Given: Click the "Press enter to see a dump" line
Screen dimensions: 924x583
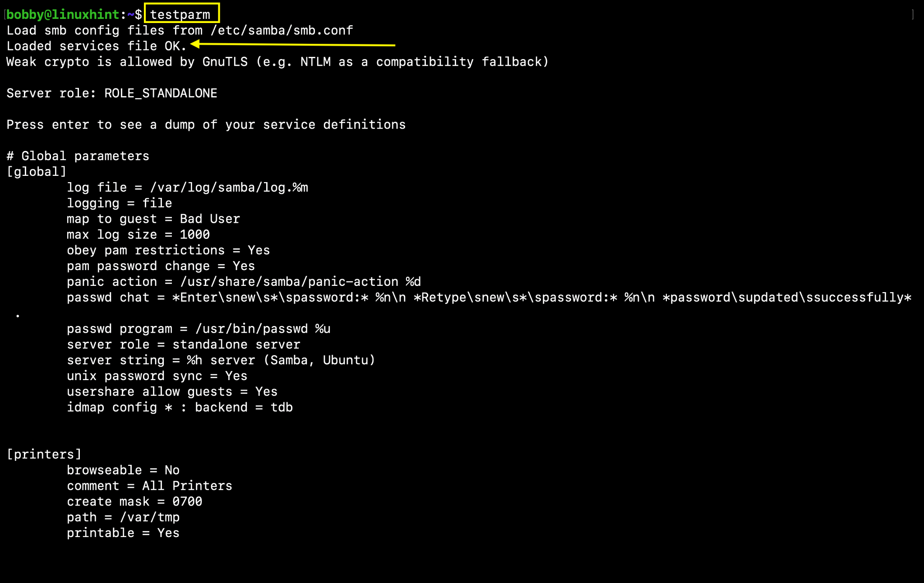Looking at the screenshot, I should 206,124.
